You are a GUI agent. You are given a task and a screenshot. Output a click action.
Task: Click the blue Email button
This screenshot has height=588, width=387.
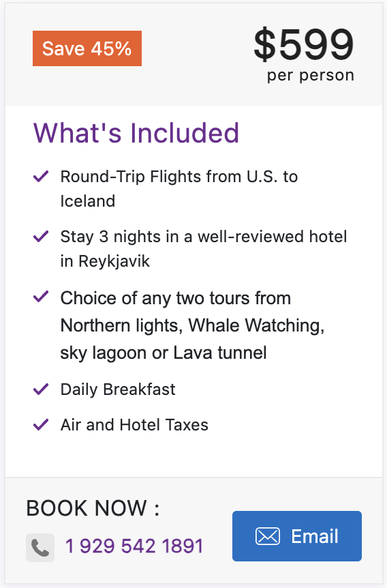(297, 536)
